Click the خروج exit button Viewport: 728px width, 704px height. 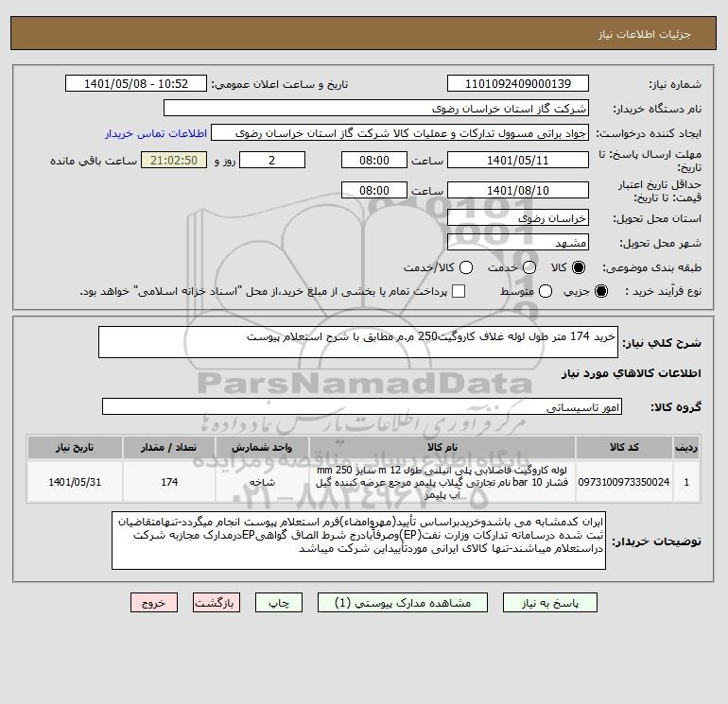pos(154,603)
